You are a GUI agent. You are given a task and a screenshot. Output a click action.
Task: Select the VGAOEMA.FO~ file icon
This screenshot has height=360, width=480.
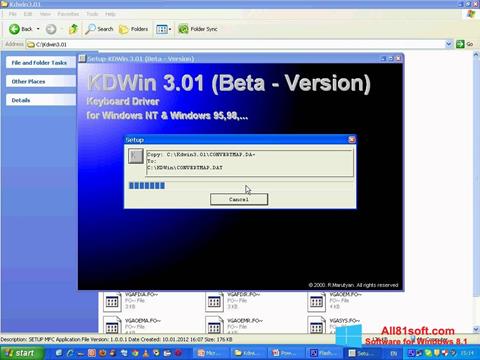coord(112,325)
